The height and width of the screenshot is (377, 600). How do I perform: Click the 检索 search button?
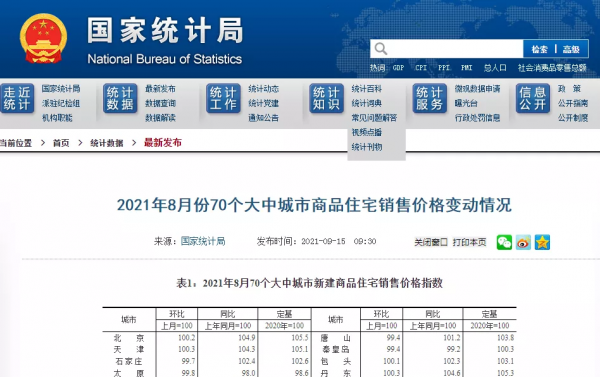coord(540,49)
